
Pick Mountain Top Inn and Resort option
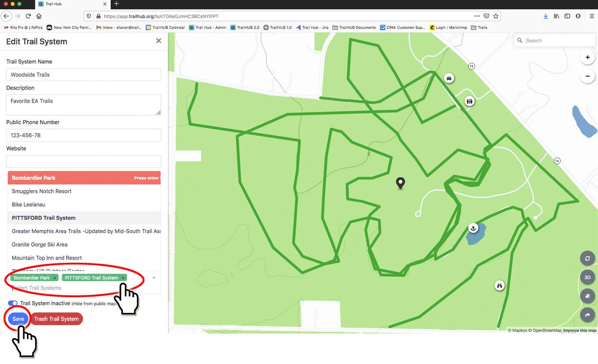coord(84,258)
